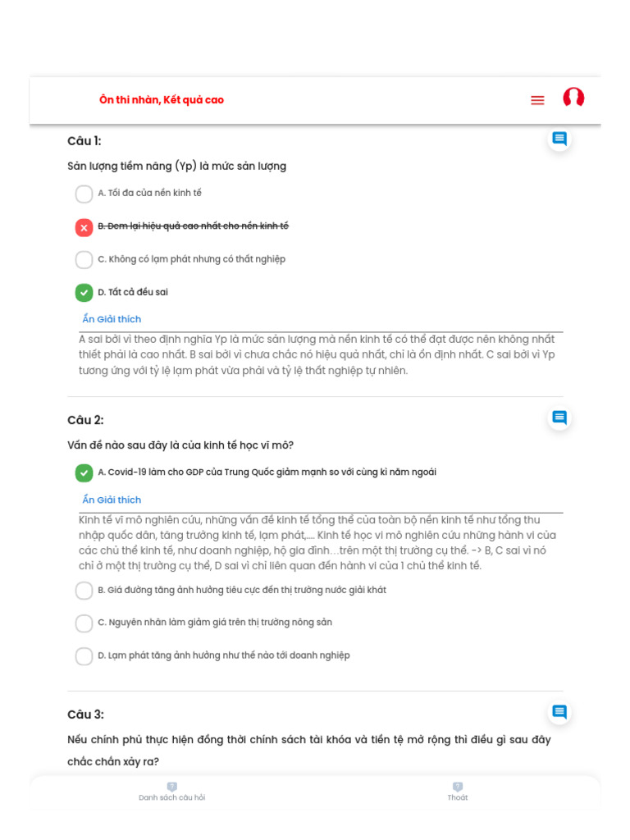The image size is (630, 840).
Task: Click the red user profile avatar
Action: pyautogui.click(x=573, y=98)
